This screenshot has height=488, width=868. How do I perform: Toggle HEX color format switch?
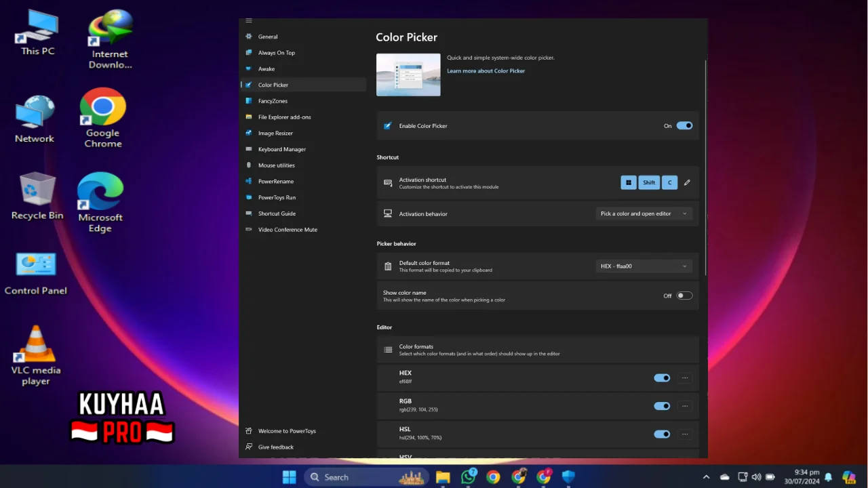(662, 378)
